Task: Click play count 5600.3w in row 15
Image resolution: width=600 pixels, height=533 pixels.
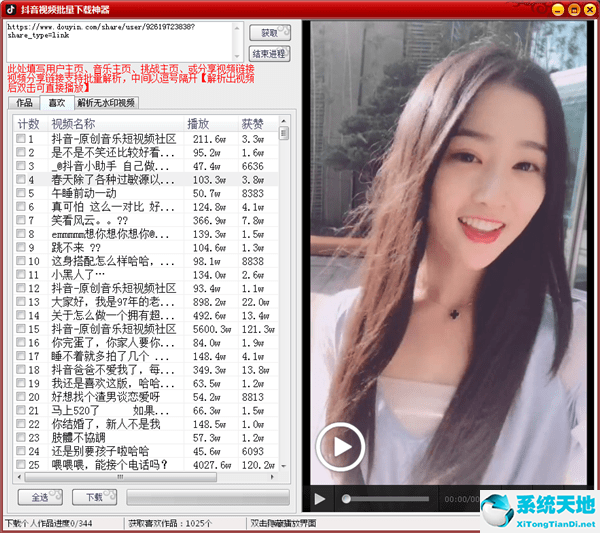Action: point(212,329)
